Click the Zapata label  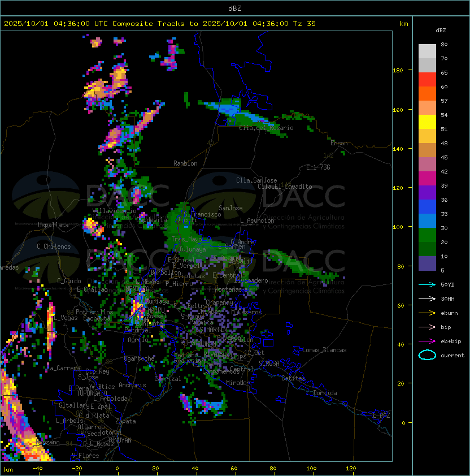tap(125, 421)
